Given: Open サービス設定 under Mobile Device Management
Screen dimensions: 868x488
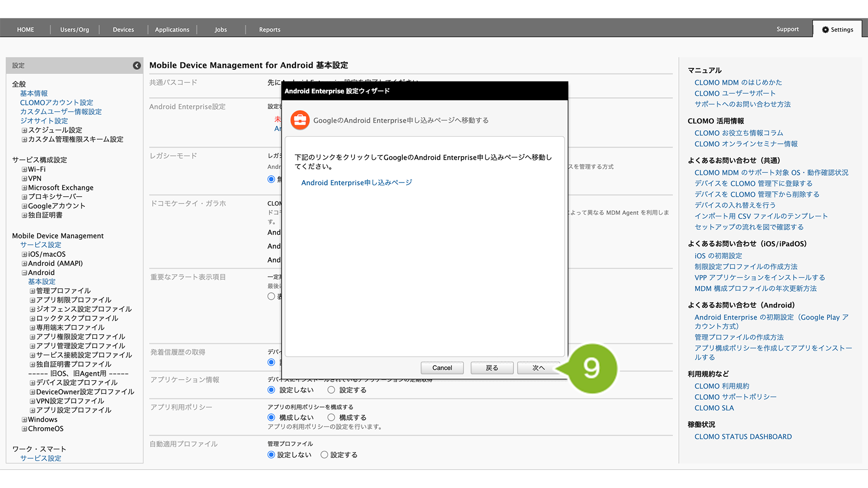Looking at the screenshot, I should [x=41, y=245].
